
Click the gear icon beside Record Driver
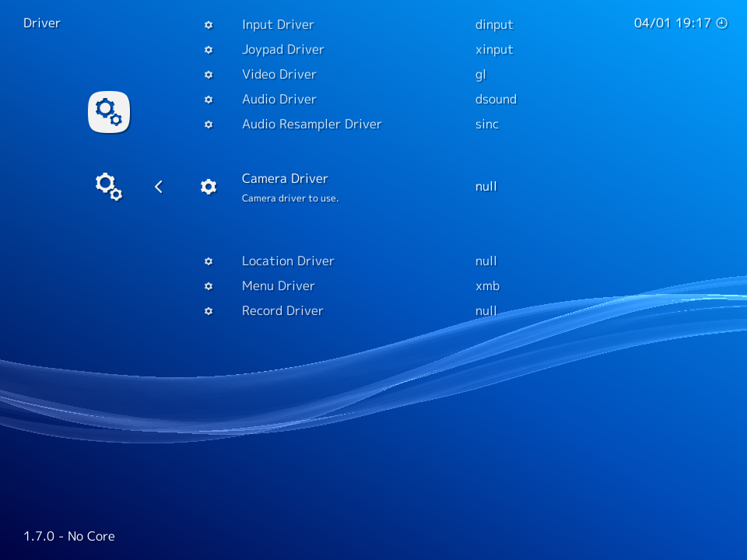click(208, 310)
